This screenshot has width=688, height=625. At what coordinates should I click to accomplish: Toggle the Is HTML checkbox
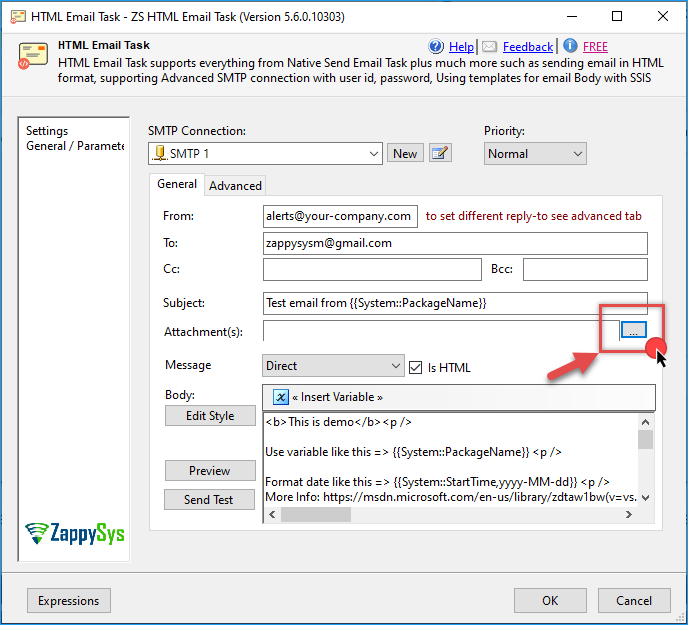(415, 367)
